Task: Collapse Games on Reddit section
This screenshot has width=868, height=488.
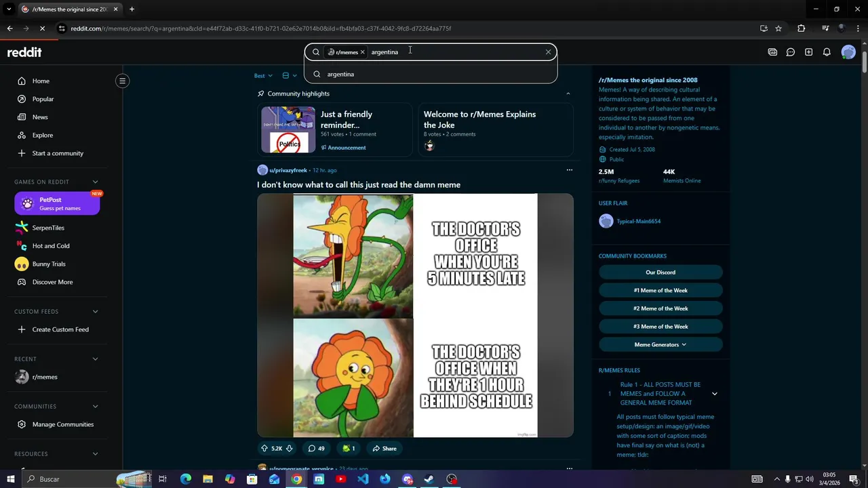Action: pyautogui.click(x=95, y=182)
